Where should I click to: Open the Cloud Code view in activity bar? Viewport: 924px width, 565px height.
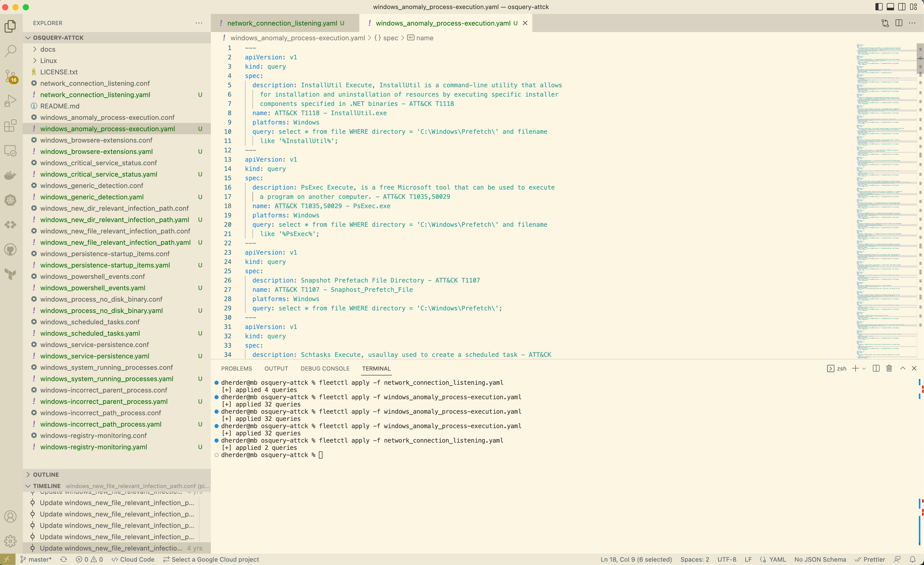11,225
